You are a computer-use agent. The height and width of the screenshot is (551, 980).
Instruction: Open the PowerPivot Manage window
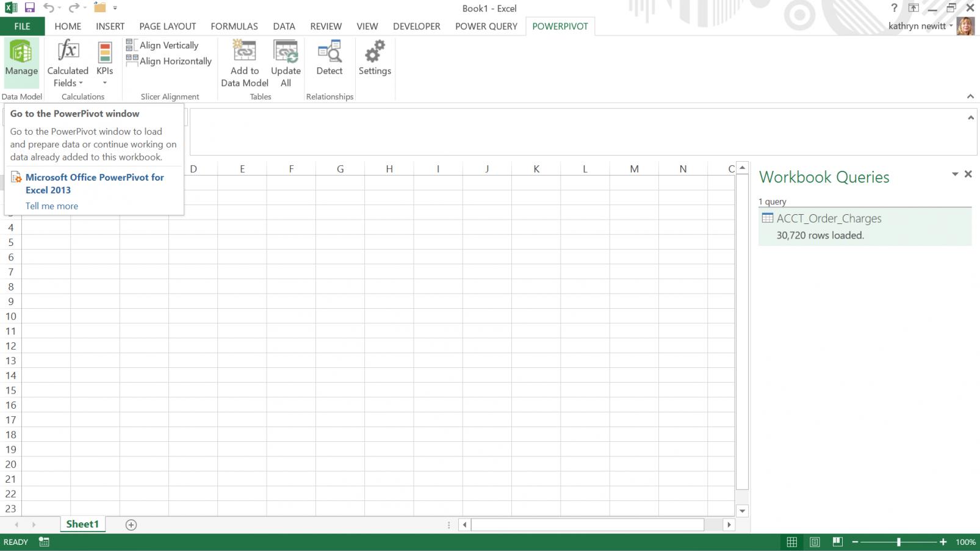[21, 63]
